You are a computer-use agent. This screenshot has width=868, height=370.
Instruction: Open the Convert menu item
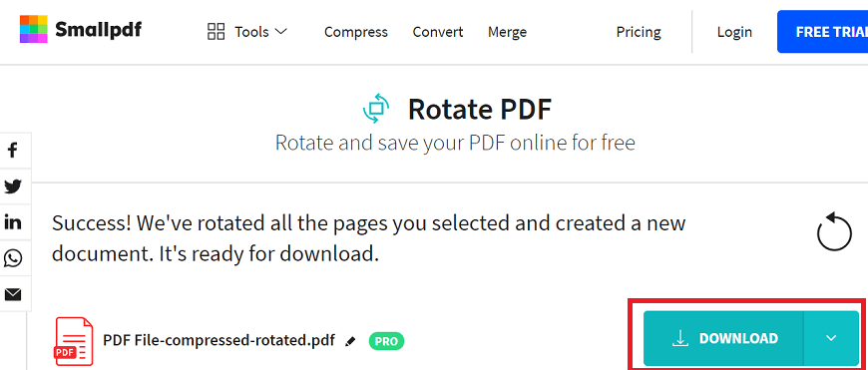coord(438,32)
